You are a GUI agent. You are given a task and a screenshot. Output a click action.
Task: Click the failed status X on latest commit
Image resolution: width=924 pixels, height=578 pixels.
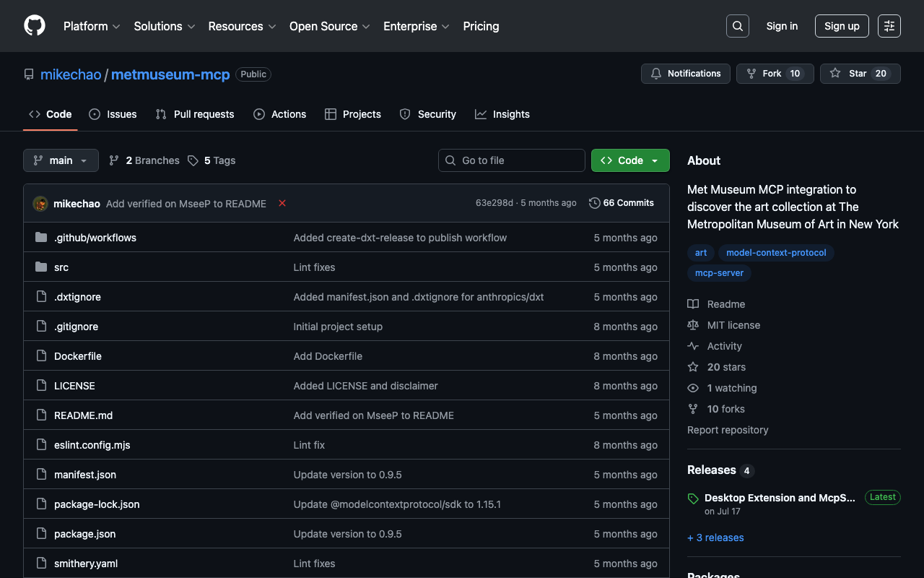(x=282, y=204)
